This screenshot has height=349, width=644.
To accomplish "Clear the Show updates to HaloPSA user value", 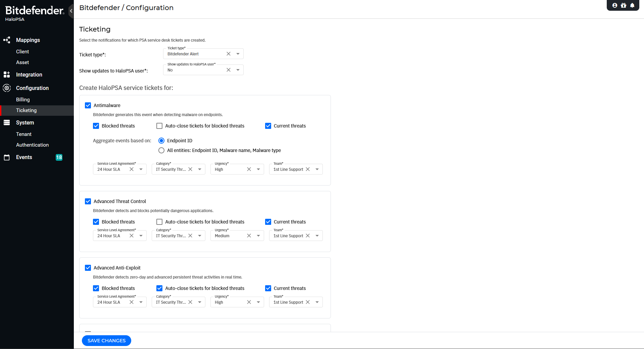I will (229, 70).
